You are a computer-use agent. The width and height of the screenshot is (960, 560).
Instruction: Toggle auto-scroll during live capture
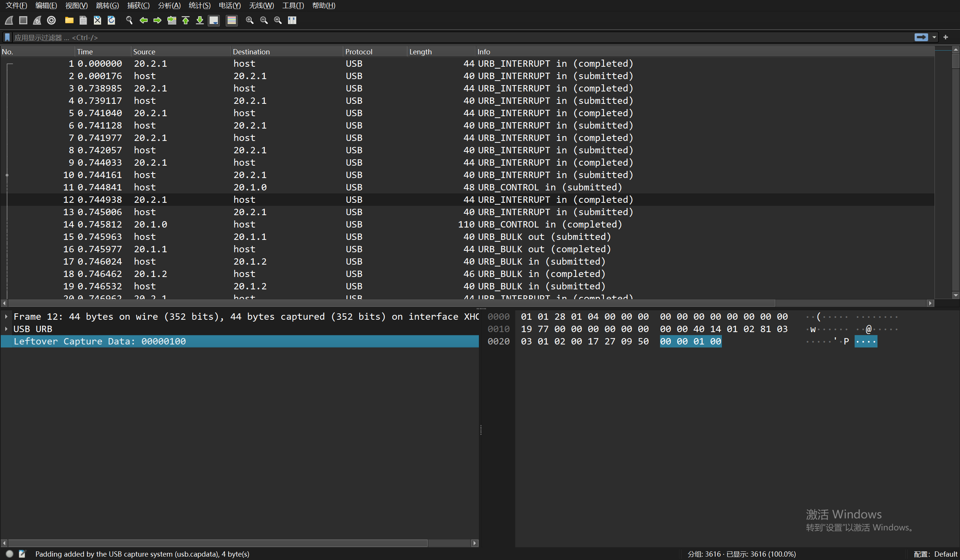pos(214,20)
